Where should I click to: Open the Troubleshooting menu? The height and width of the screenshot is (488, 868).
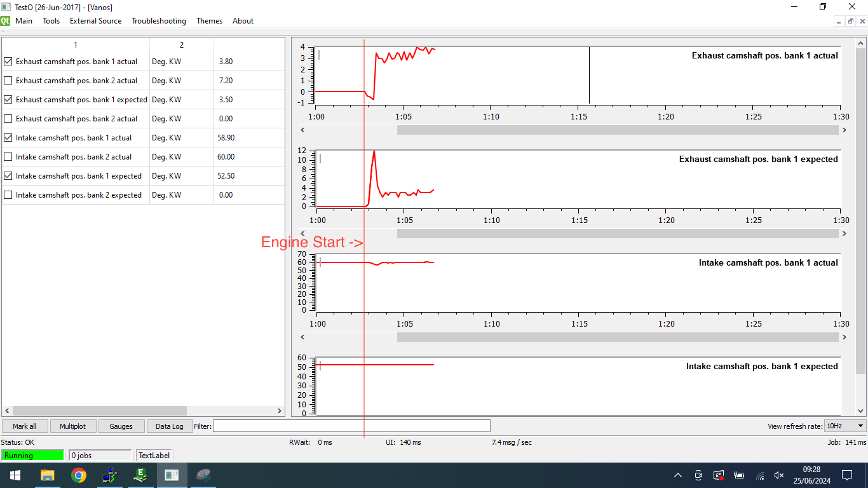159,21
